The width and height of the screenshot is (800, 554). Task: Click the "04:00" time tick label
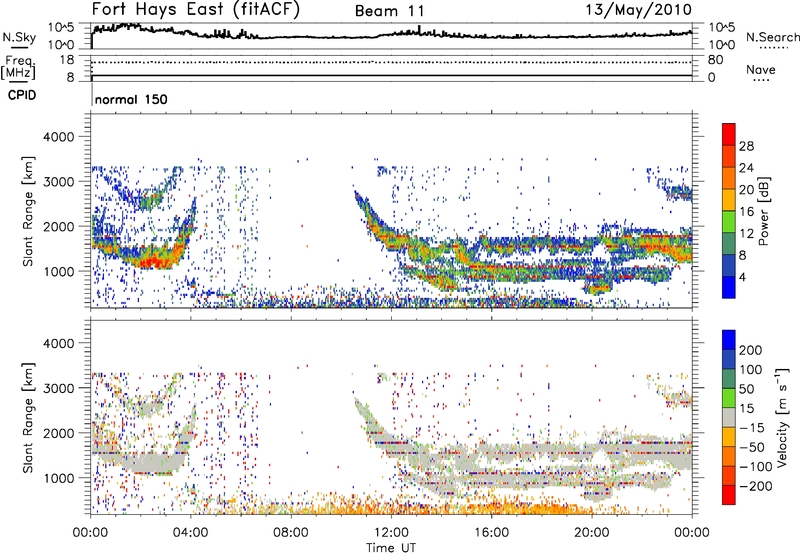tap(191, 533)
